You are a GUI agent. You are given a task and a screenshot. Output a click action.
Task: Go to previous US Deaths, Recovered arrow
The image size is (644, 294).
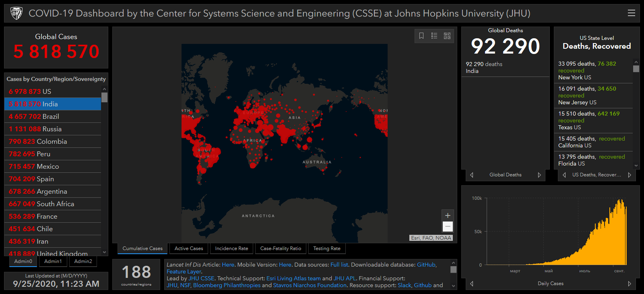click(x=564, y=175)
